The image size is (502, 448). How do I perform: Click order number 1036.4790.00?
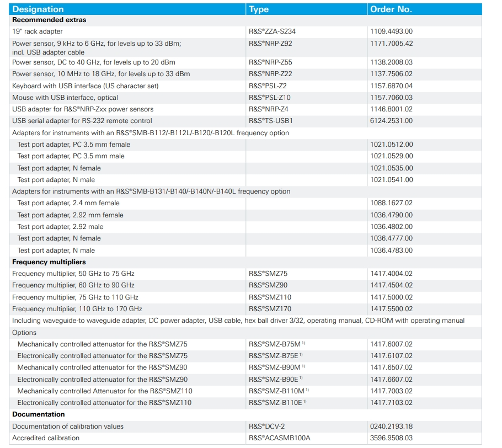[392, 215]
